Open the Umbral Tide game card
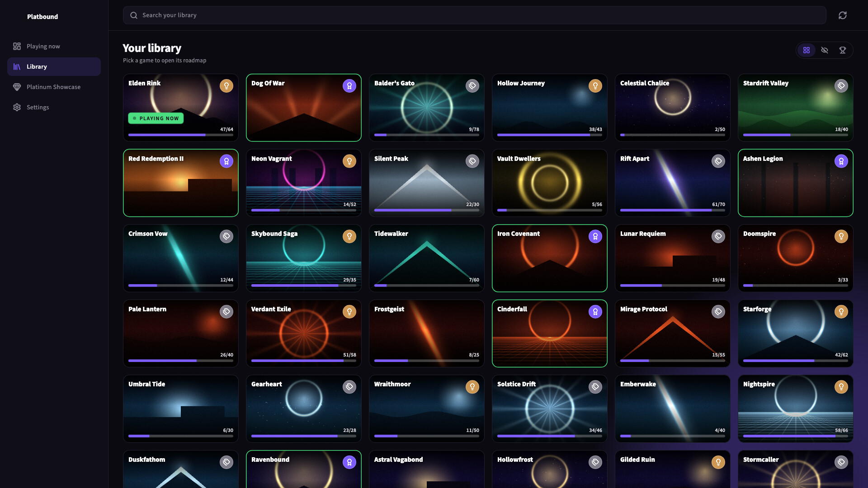The image size is (868, 488). coord(181,408)
